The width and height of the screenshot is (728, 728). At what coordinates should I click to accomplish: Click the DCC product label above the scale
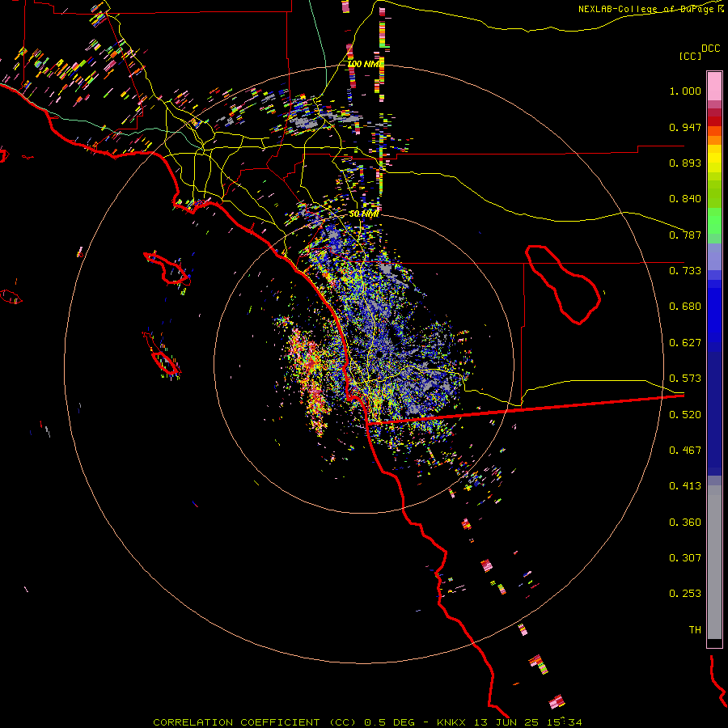(710, 49)
